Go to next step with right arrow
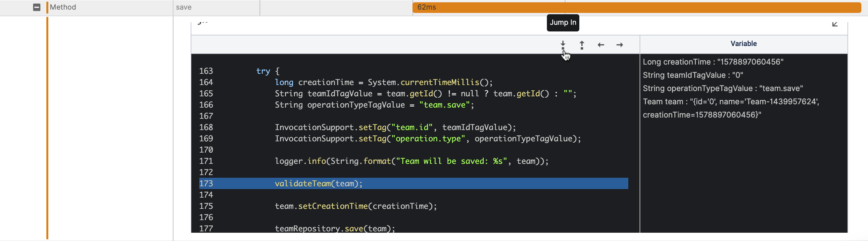 pyautogui.click(x=620, y=45)
